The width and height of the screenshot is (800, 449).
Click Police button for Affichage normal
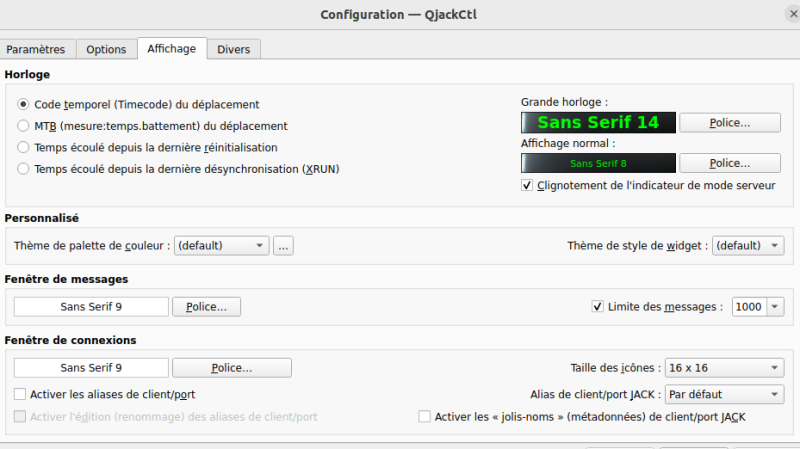[x=730, y=163]
